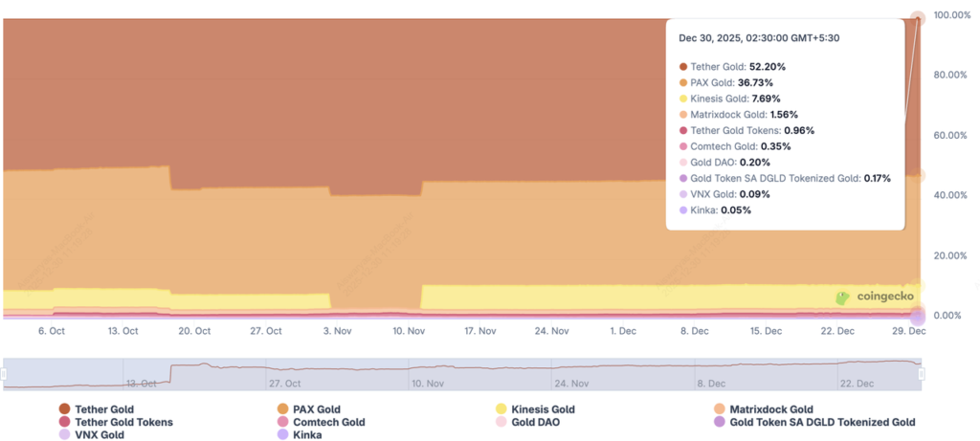Screen dimensions: 980x441
Task: Toggle Tether Gold legend marker
Action: coord(64,409)
